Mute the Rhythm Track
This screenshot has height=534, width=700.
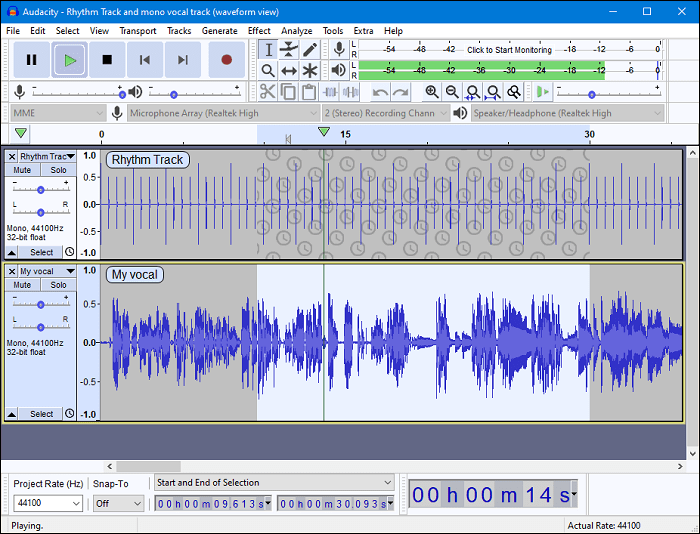coord(22,170)
